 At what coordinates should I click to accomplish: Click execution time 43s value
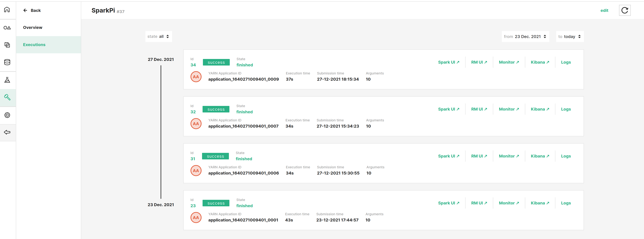point(289,220)
